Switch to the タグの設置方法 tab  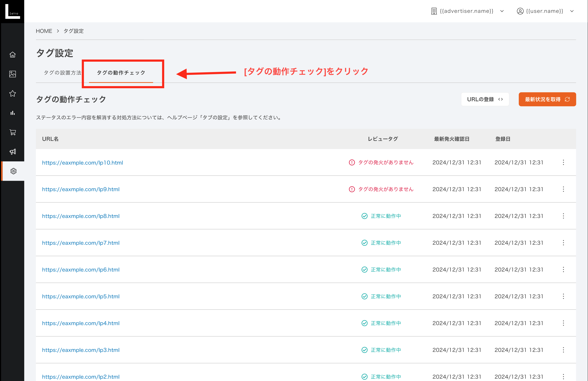62,73
